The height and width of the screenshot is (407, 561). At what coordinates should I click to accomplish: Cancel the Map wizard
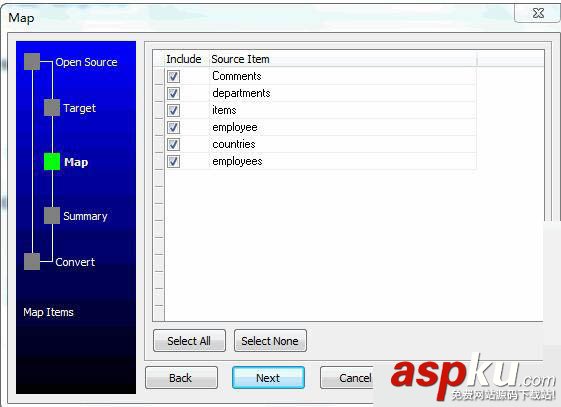tap(347, 378)
